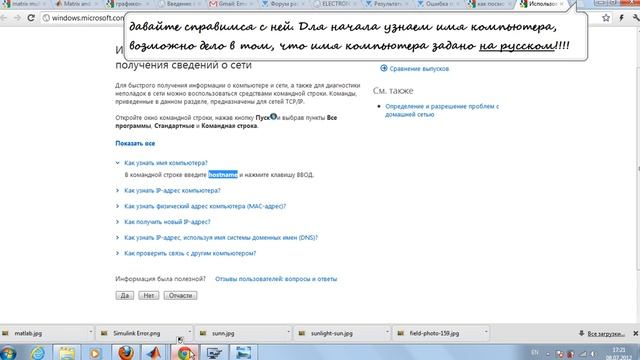640x360 pixels.
Task: Click the Chrome icon in the taskbar
Action: pos(184,353)
